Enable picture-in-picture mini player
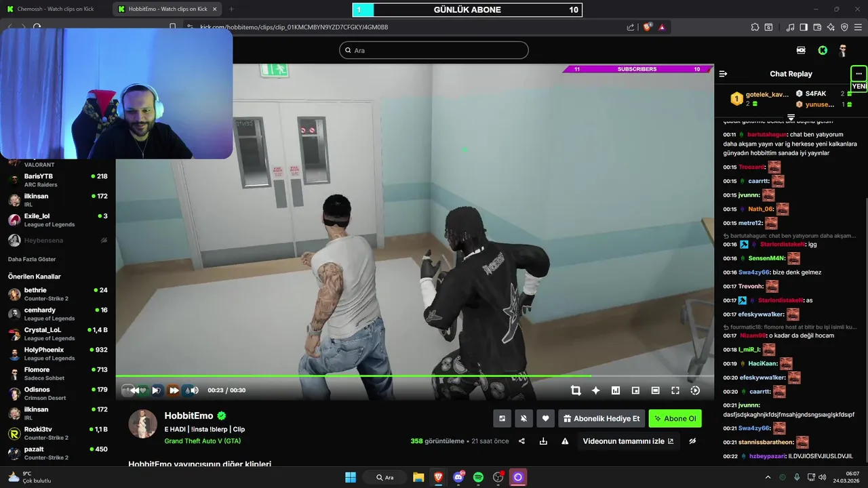Viewport: 868px width, 488px height. pos(635,390)
